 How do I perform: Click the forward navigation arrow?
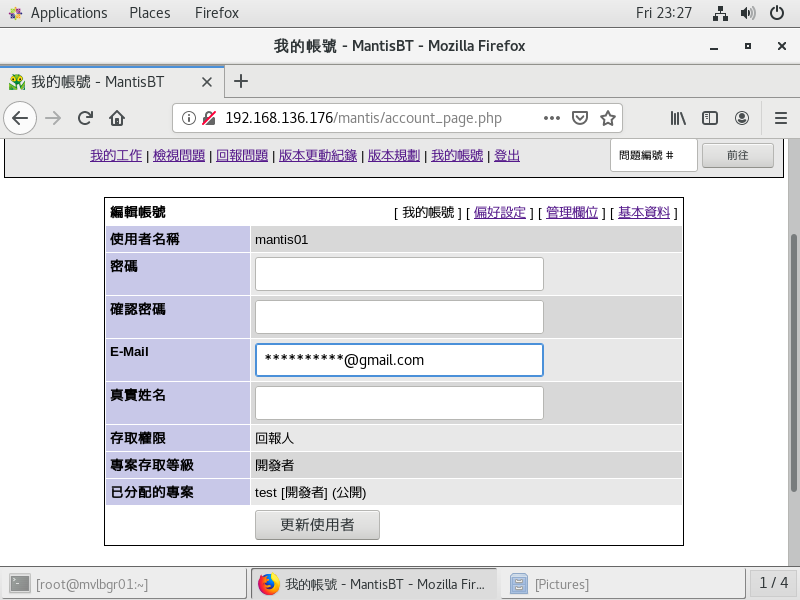click(x=53, y=118)
